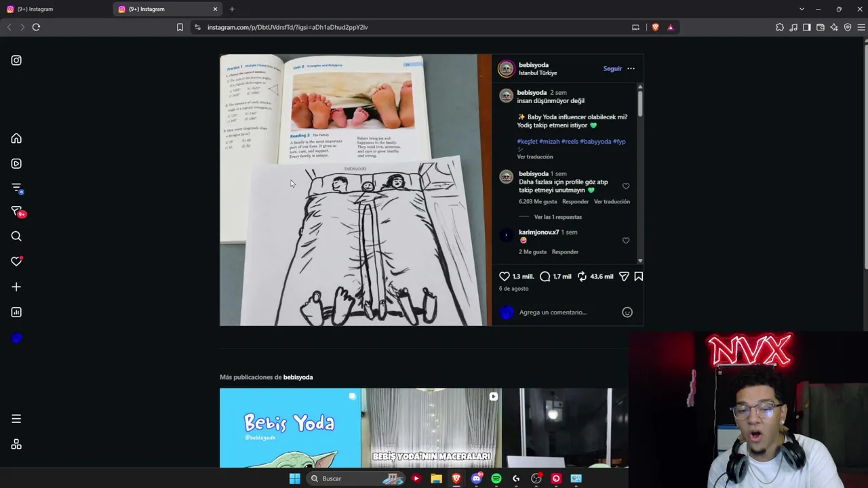Close the active Instagram tab
This screenshot has height=488, width=868.
pyautogui.click(x=216, y=9)
